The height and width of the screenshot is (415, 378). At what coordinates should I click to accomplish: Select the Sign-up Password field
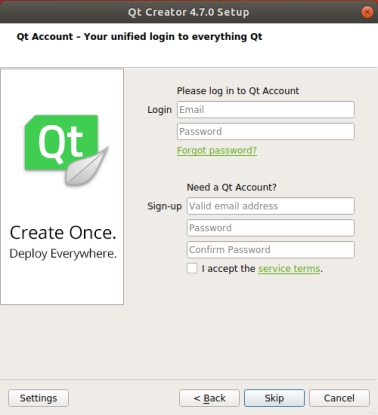click(271, 228)
